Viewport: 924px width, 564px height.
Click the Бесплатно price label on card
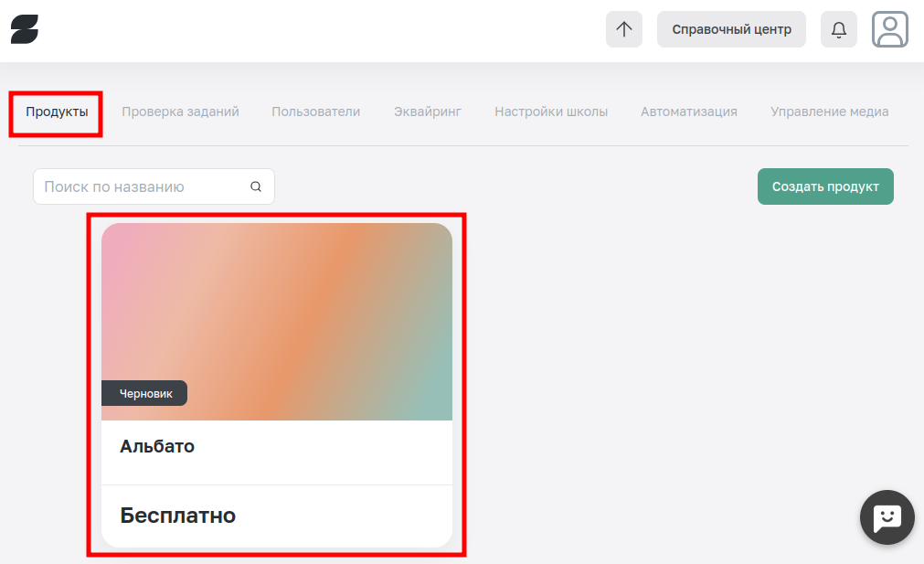[x=178, y=516]
